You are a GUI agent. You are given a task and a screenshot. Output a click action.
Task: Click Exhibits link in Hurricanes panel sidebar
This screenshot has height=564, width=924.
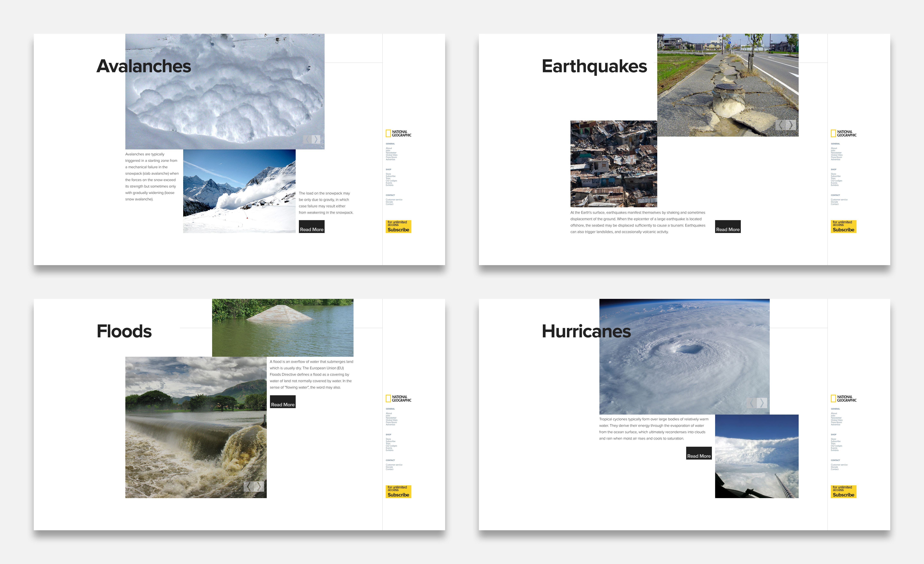(x=835, y=450)
